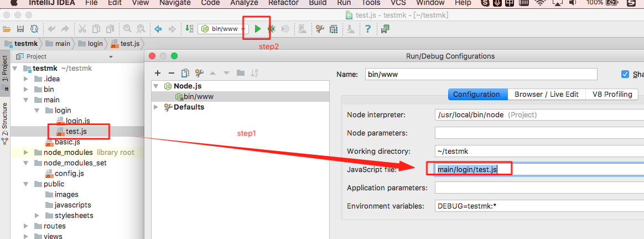Remove configuration using the minus icon
This screenshot has width=644, height=239.
click(172, 73)
